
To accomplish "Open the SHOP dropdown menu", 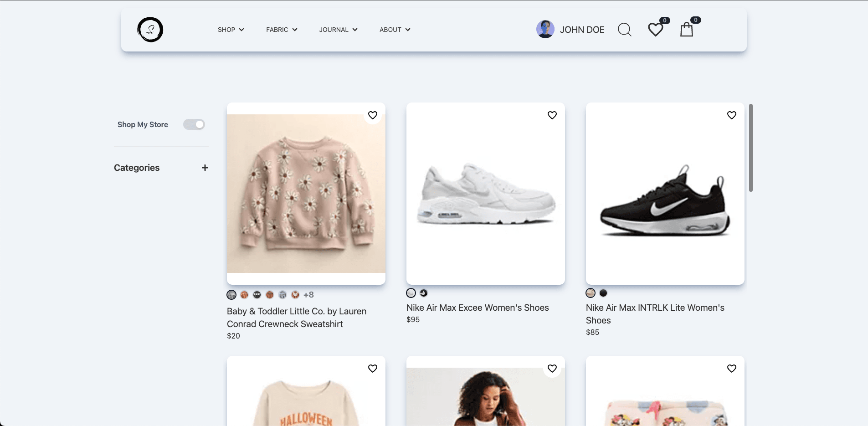I will (231, 29).
